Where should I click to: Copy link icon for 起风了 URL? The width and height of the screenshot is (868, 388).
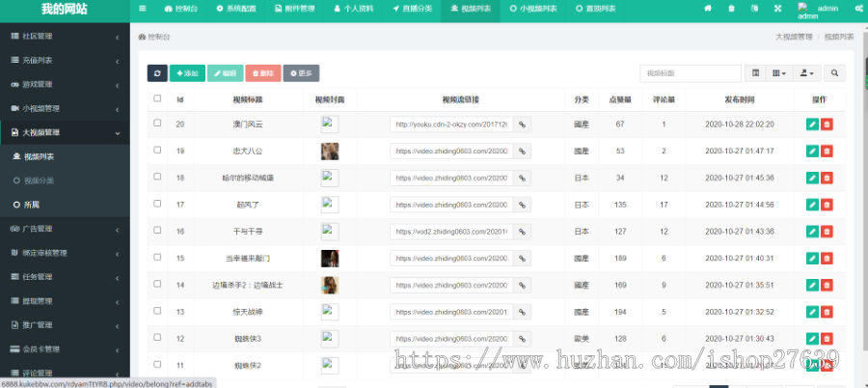(x=522, y=205)
